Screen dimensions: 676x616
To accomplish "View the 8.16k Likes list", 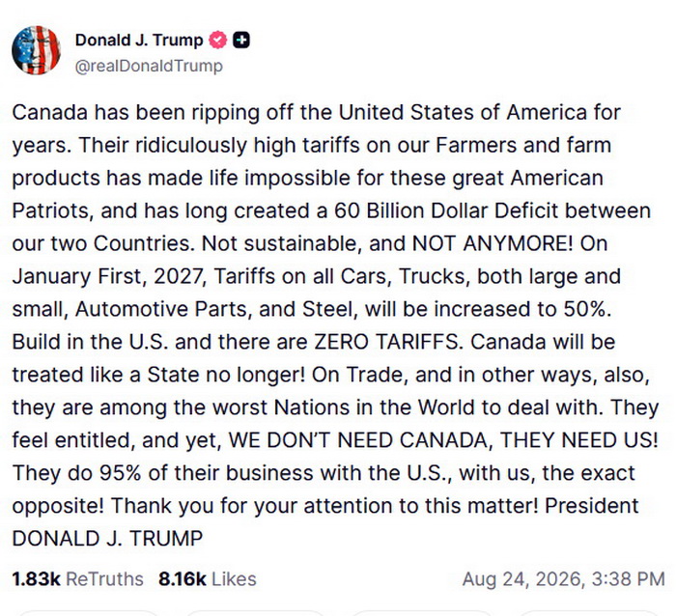I will 208,579.
